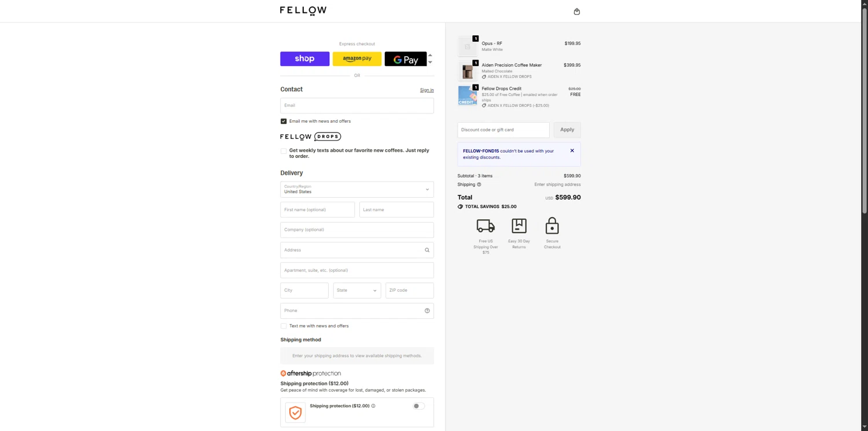Click the Sign in link
Viewport: 868px width, 431px height.
426,90
